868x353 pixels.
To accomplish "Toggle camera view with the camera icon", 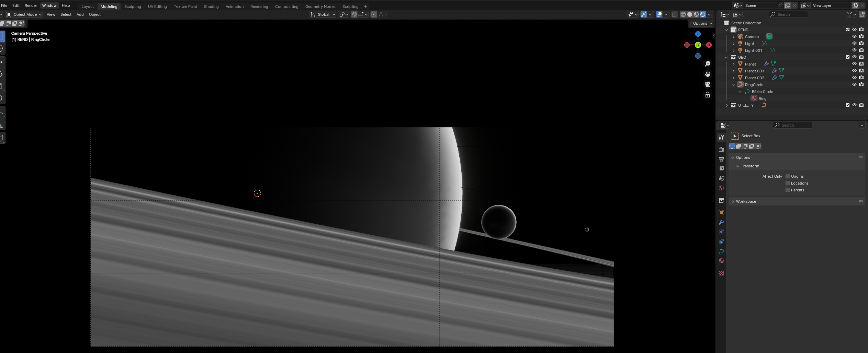I will point(708,84).
